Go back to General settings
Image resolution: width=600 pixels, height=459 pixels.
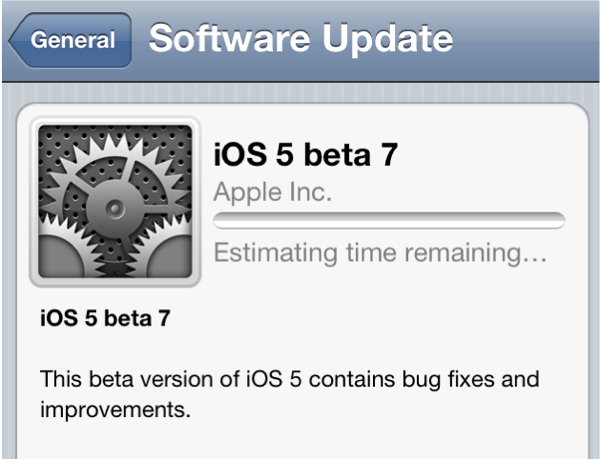[71, 40]
